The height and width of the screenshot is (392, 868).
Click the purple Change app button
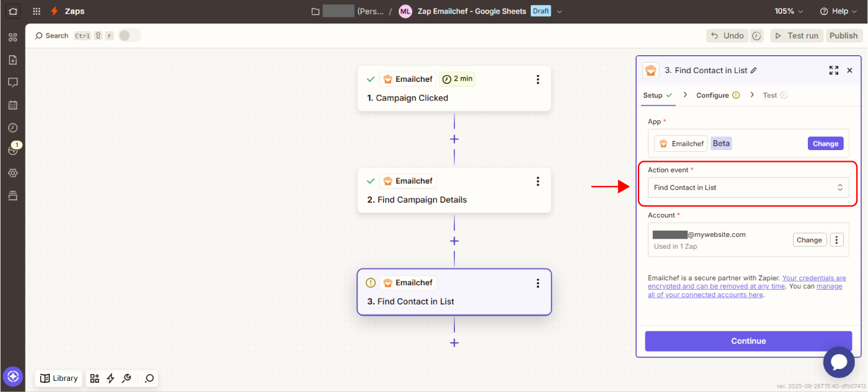point(825,143)
